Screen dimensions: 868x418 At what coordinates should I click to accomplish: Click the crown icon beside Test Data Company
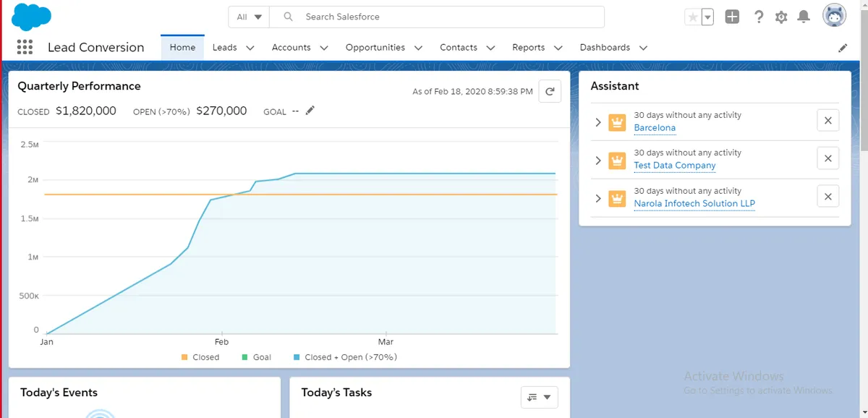[x=617, y=160]
